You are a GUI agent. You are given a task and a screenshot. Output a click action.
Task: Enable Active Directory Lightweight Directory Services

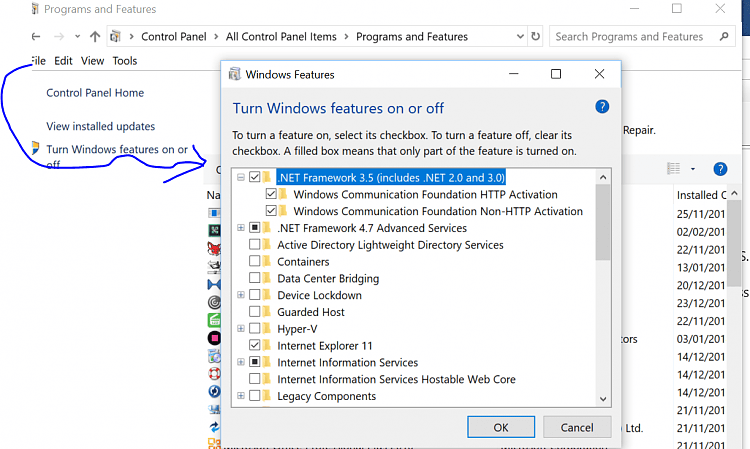click(x=255, y=245)
